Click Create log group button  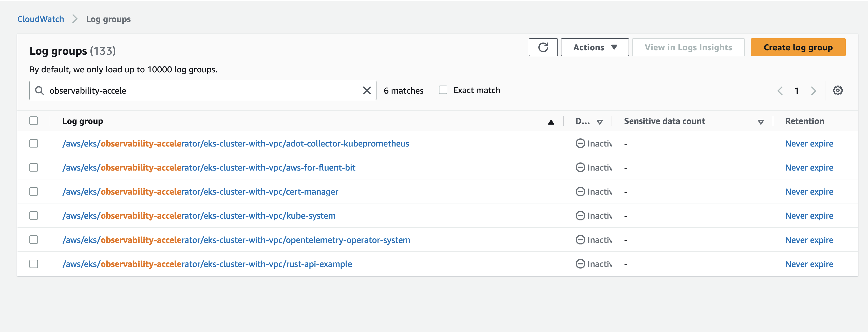[798, 48]
